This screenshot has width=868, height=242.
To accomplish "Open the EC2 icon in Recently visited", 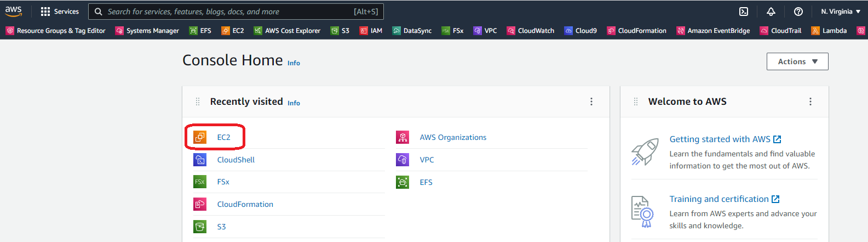I will tap(200, 137).
